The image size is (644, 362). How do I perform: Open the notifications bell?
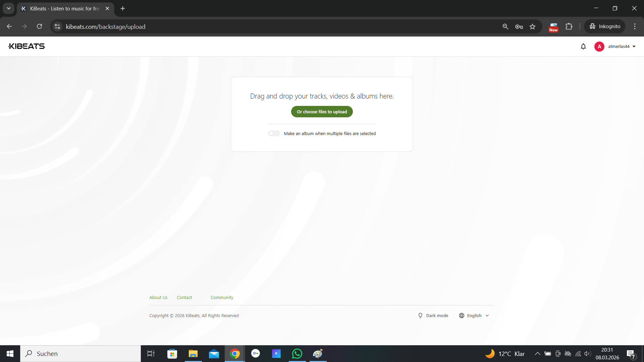pos(583,47)
